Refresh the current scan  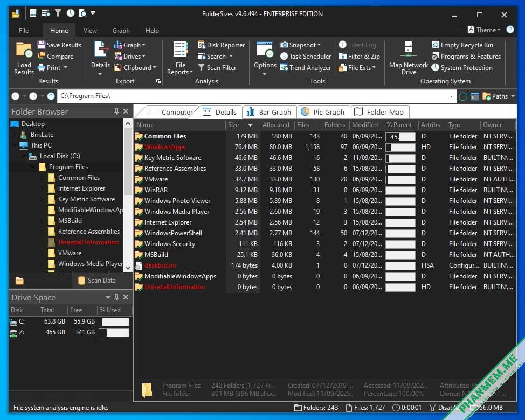[463, 96]
